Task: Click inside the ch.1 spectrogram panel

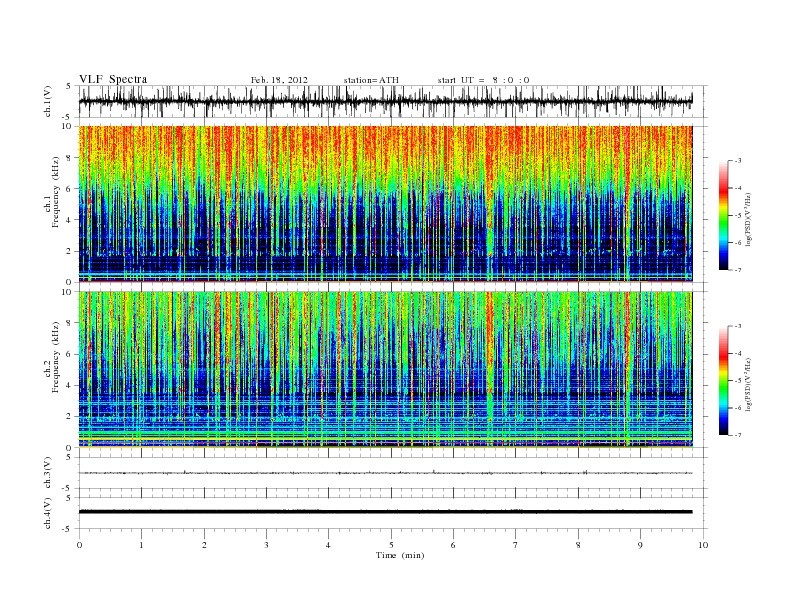Action: (386, 203)
